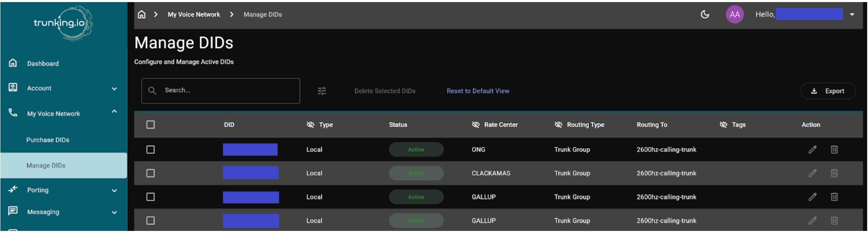Image resolution: width=868 pixels, height=233 pixels.
Task: Hide the Rate Center column via eye icon
Action: click(x=476, y=125)
